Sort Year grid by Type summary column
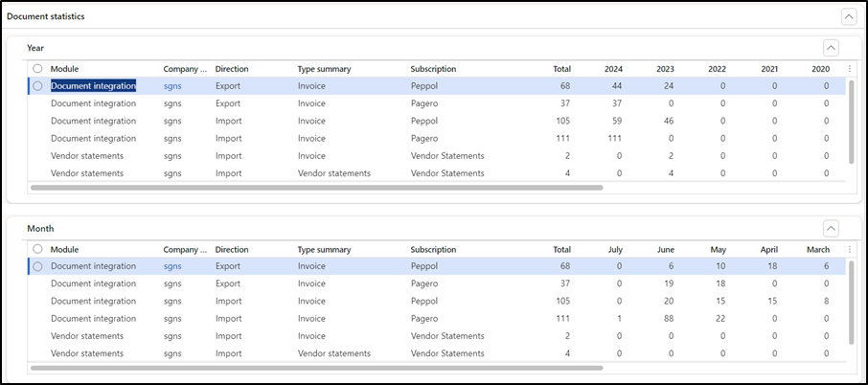This screenshot has width=868, height=385. point(325,69)
